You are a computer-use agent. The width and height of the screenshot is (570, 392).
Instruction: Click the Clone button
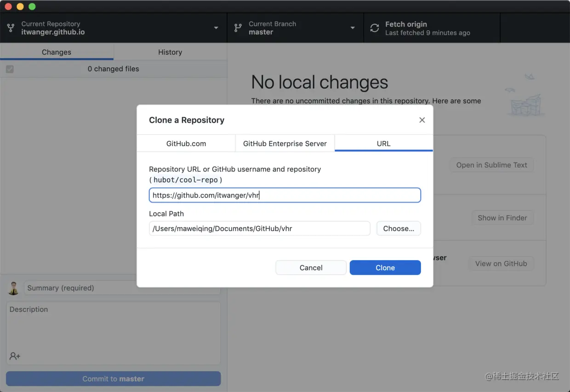pyautogui.click(x=385, y=267)
